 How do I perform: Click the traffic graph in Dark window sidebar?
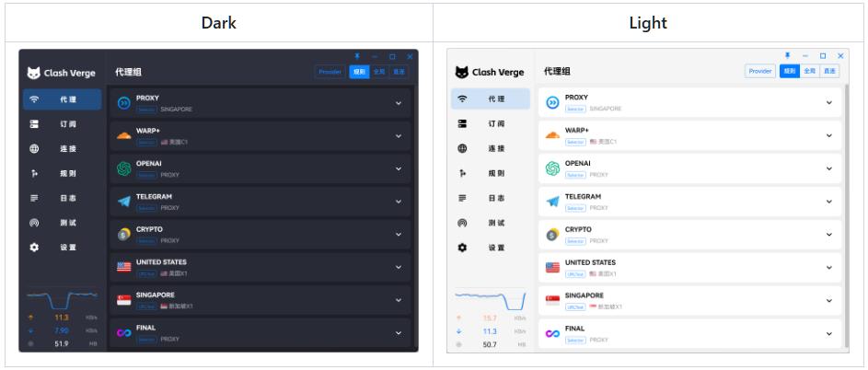[62, 299]
